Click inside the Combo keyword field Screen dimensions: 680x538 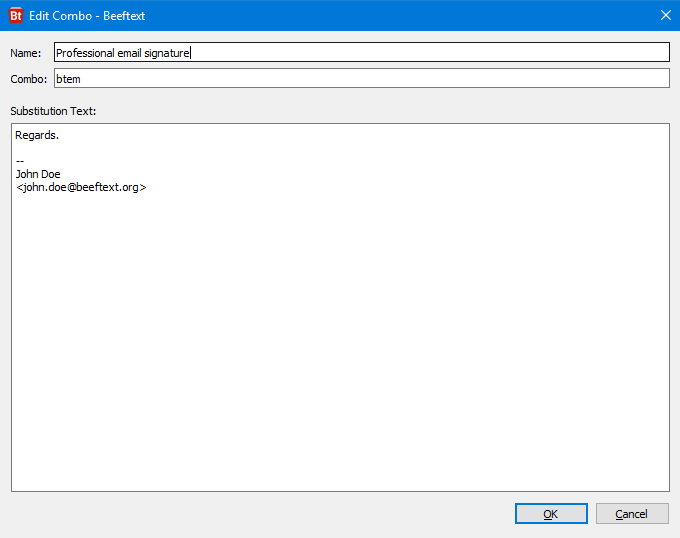pos(360,79)
